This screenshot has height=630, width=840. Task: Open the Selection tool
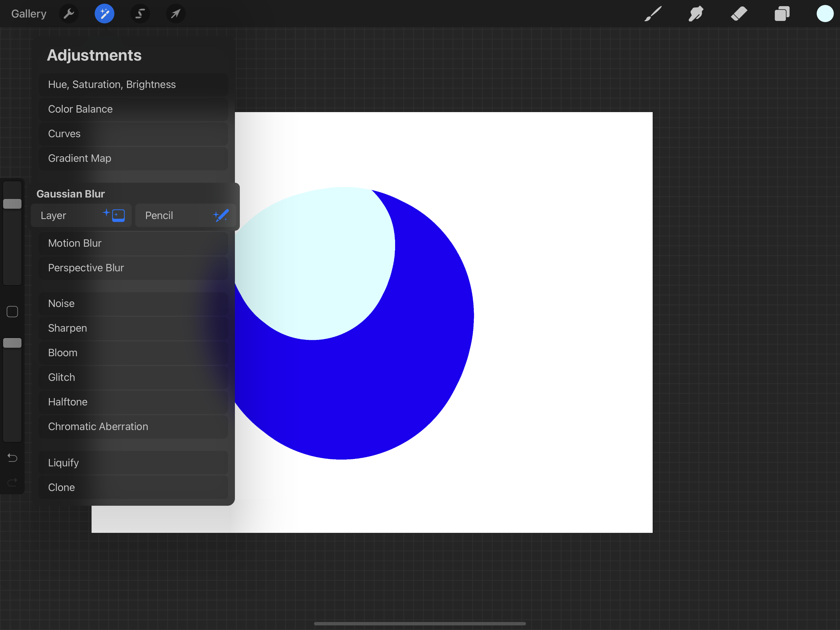pos(140,14)
